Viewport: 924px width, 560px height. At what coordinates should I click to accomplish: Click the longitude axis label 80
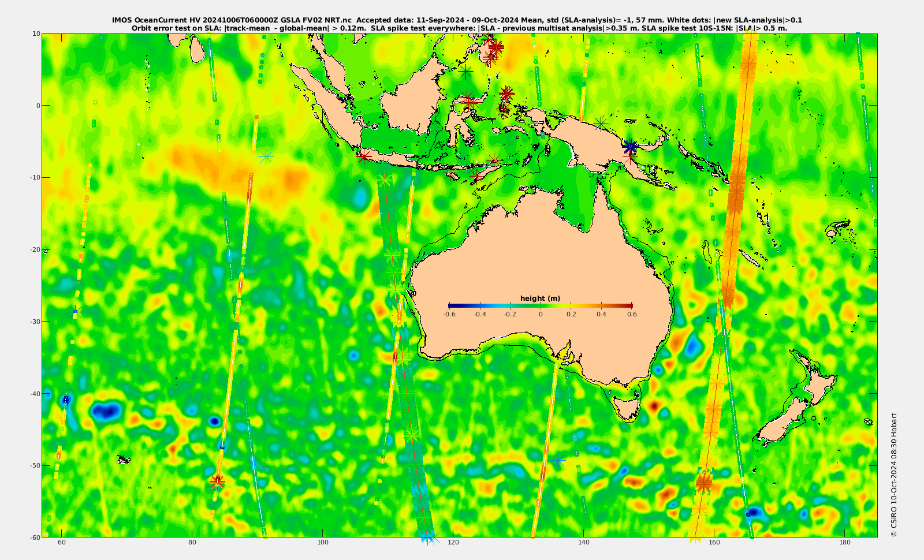tap(192, 542)
